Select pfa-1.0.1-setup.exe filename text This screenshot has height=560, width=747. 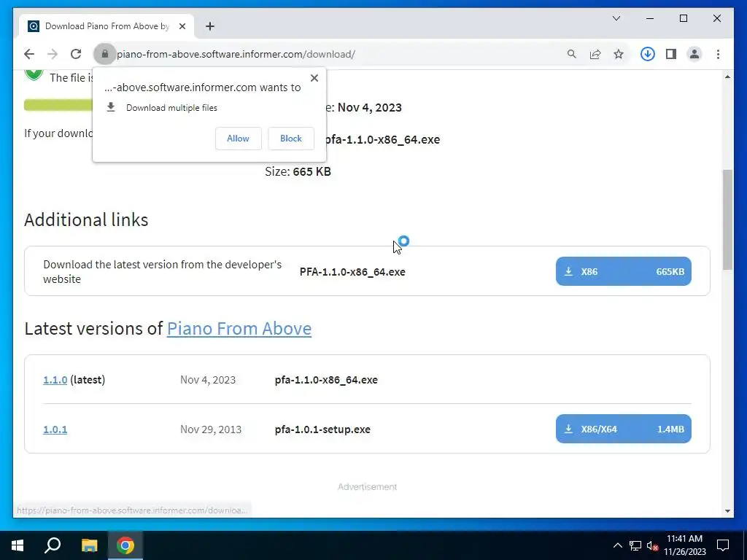click(322, 429)
